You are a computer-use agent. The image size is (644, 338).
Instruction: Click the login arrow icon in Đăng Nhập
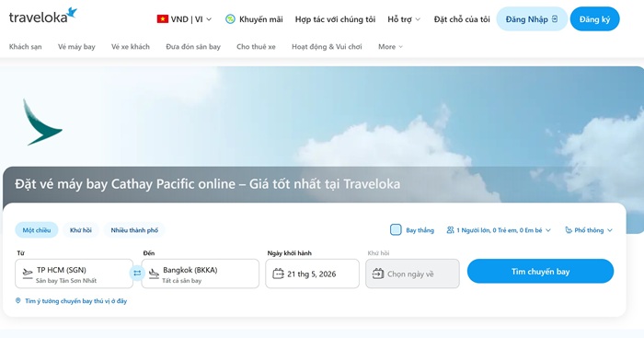pyautogui.click(x=555, y=19)
